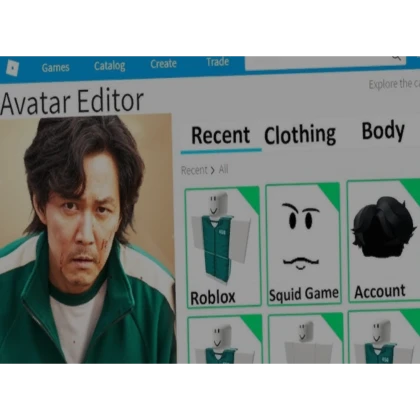Select the Account black hair item
The width and height of the screenshot is (420, 420).
[x=383, y=241]
